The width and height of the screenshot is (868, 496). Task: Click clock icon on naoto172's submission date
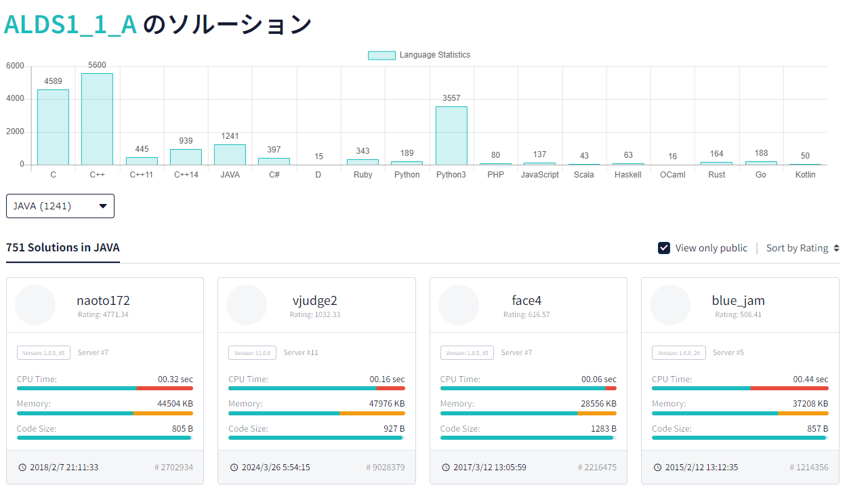[x=22, y=468]
